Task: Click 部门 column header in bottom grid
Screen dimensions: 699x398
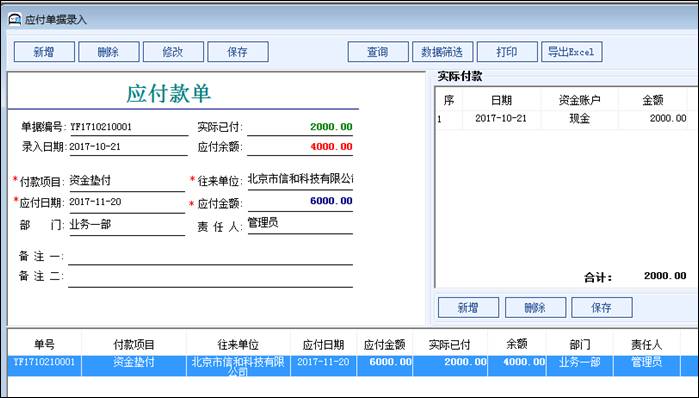Action: pyautogui.click(x=580, y=345)
